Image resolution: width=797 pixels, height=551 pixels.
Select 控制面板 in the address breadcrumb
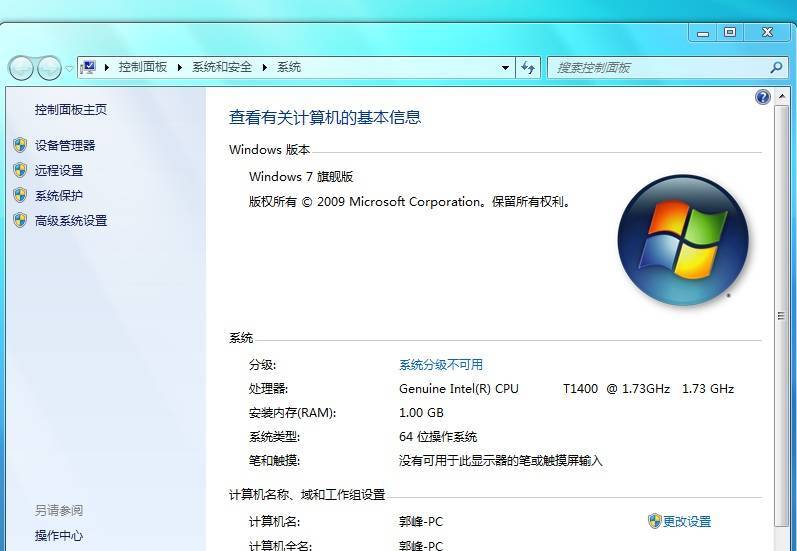tap(143, 67)
